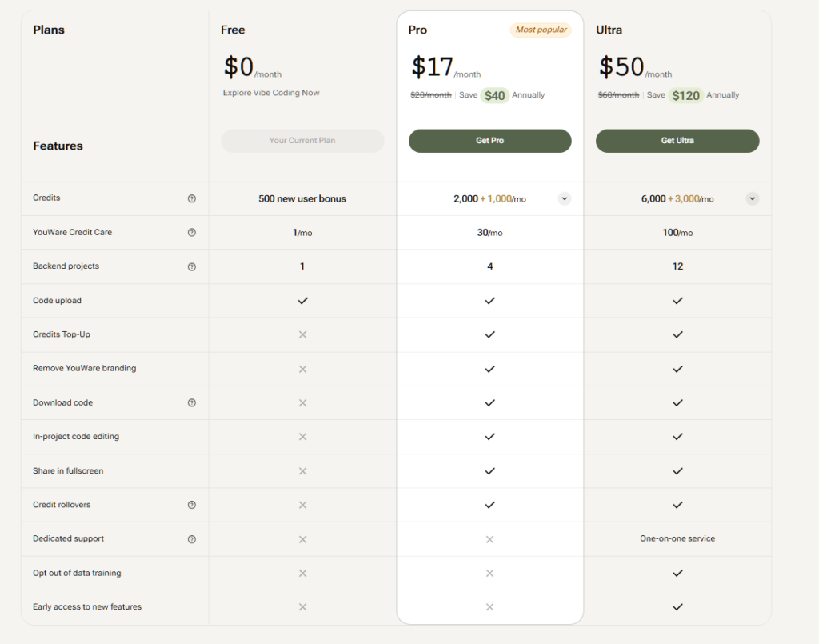Click the Pro plan Code upload checkmark
This screenshot has height=644, width=819.
490,301
